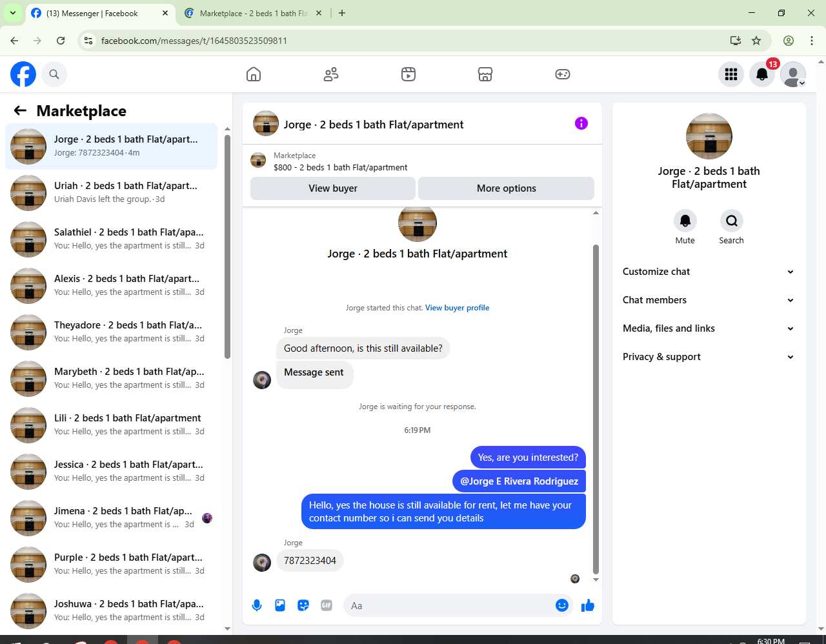Expand Privacy & support section
Viewport: 826px width, 644px height.
pos(709,357)
